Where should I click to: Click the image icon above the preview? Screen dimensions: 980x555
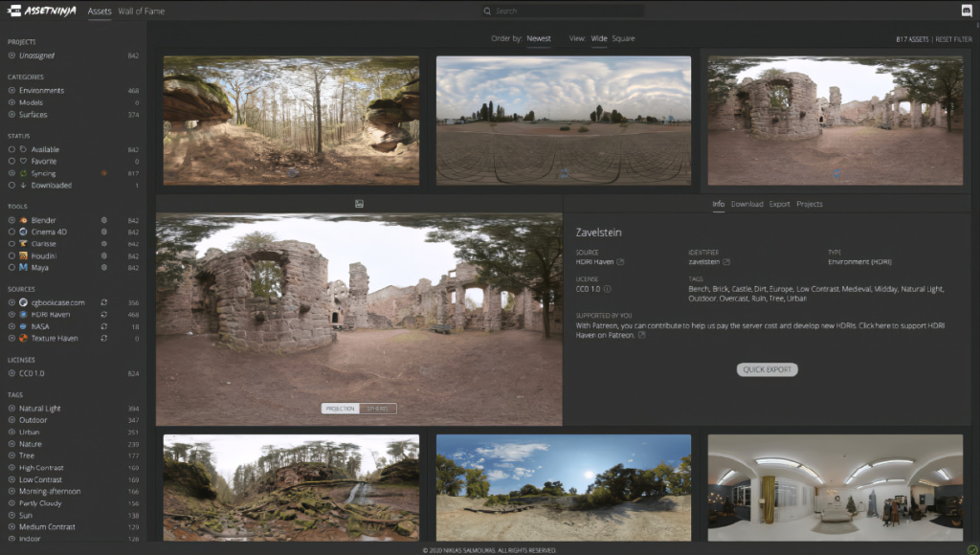pos(359,204)
